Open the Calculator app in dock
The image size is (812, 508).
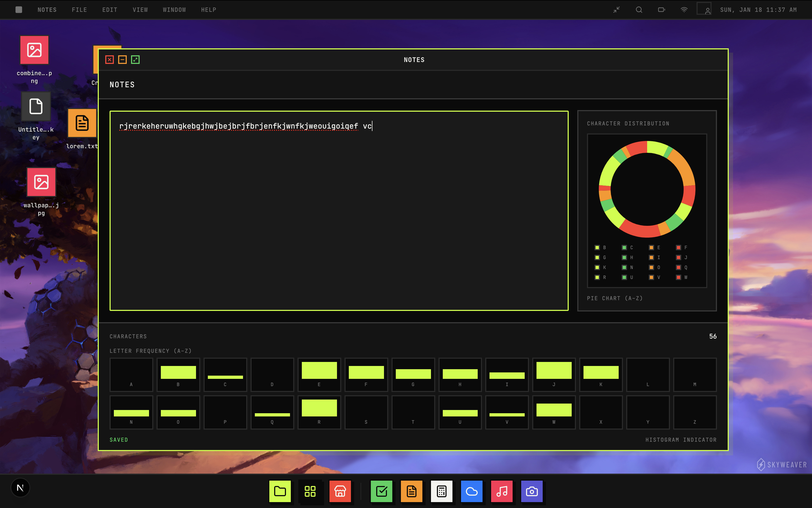point(441,491)
